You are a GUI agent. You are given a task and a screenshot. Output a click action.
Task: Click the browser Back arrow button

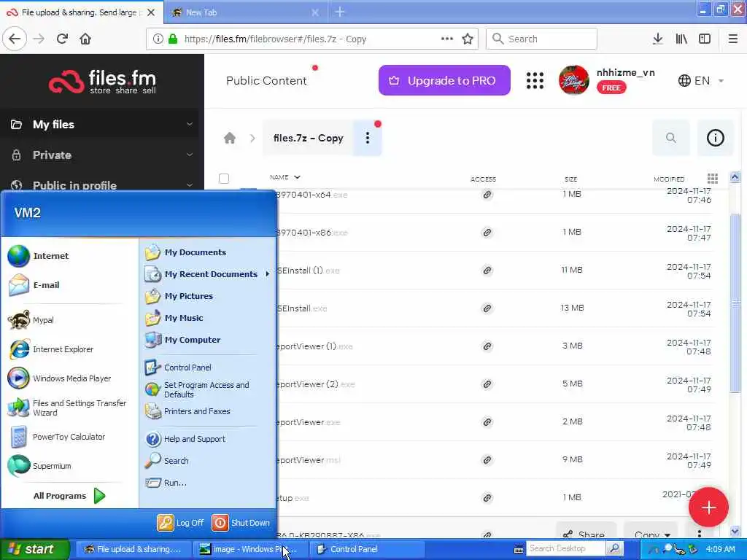coord(15,39)
